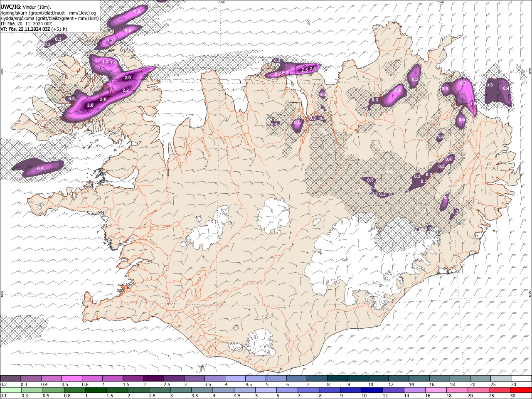Click the 'rigning/skúrir' legend description line
Image resolution: width=532 pixels, height=399 pixels.
(49, 12)
